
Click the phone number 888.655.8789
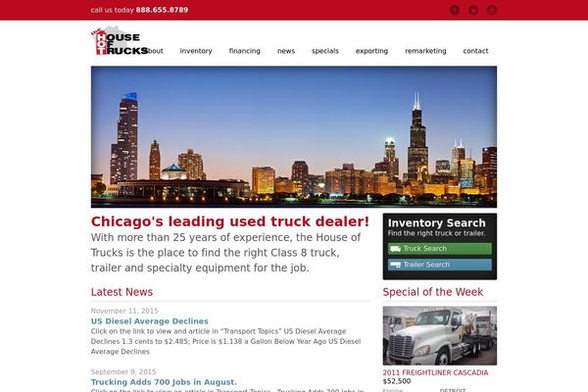tap(162, 10)
